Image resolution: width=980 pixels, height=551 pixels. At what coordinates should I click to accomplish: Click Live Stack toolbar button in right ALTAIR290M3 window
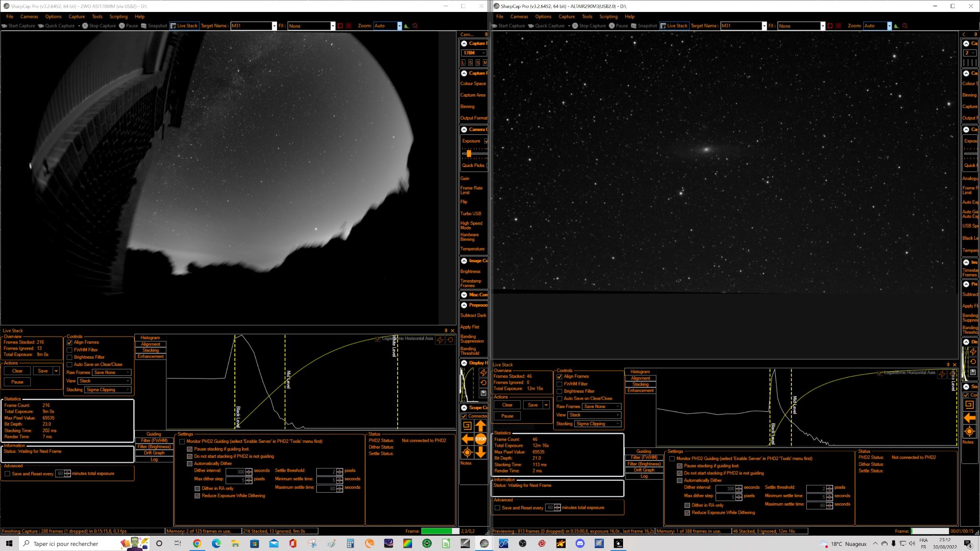674,26
